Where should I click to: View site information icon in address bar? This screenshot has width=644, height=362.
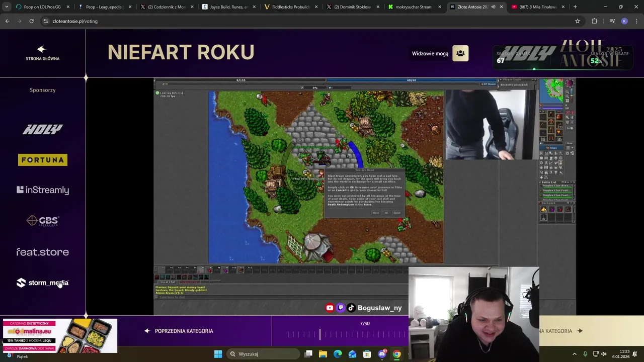click(x=46, y=21)
